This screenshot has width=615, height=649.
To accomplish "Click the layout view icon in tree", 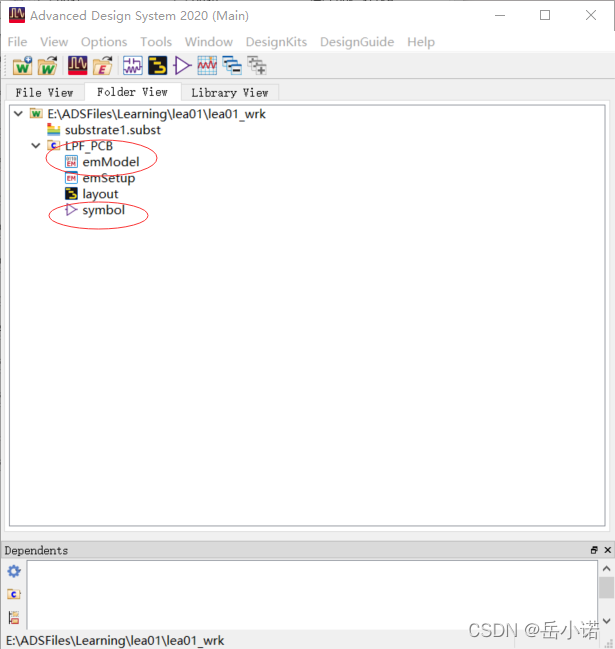I will [71, 194].
